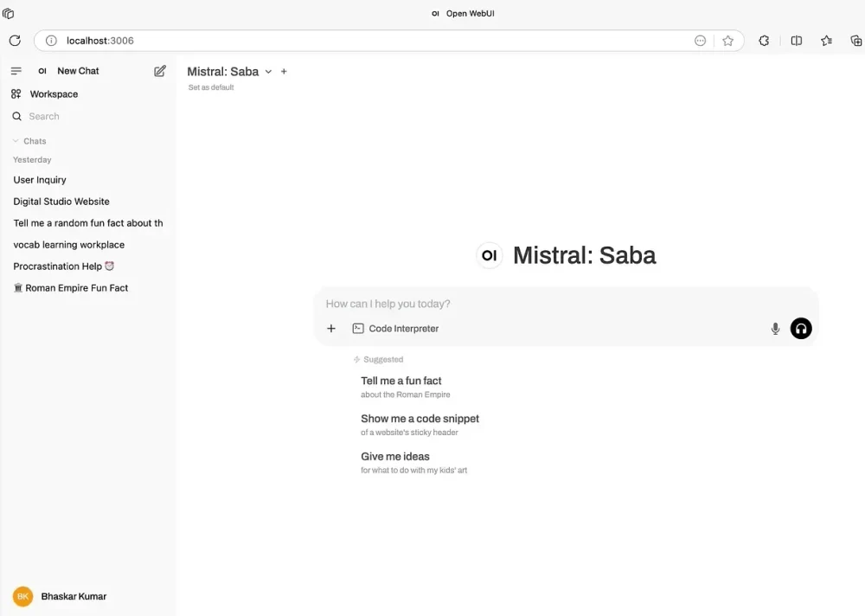Toggle the sidebar with the hamburger icon
This screenshot has height=616, width=865.
16,71
